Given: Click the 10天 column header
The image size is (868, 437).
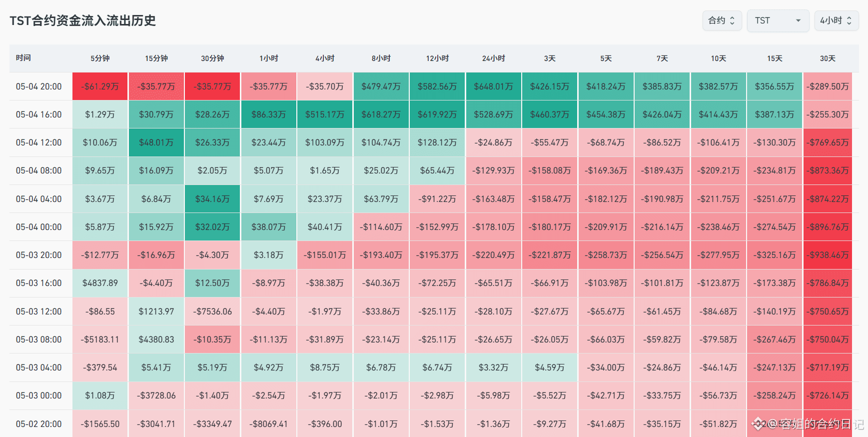Looking at the screenshot, I should click(719, 58).
